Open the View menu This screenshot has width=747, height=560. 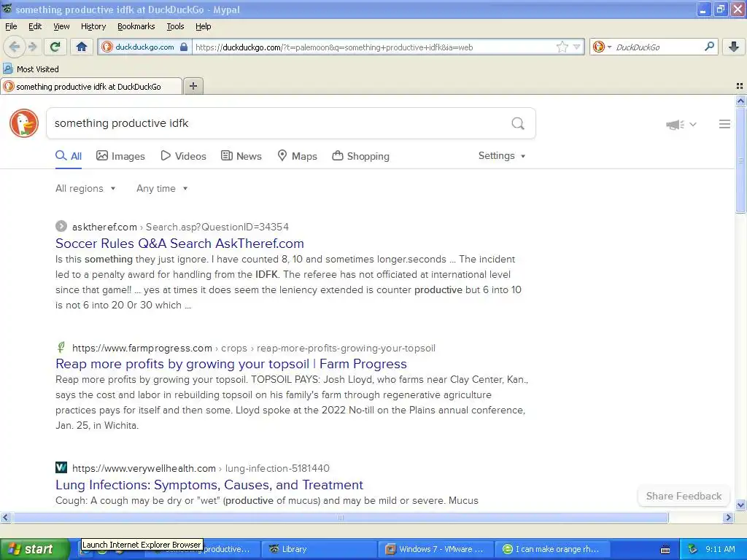61,26
